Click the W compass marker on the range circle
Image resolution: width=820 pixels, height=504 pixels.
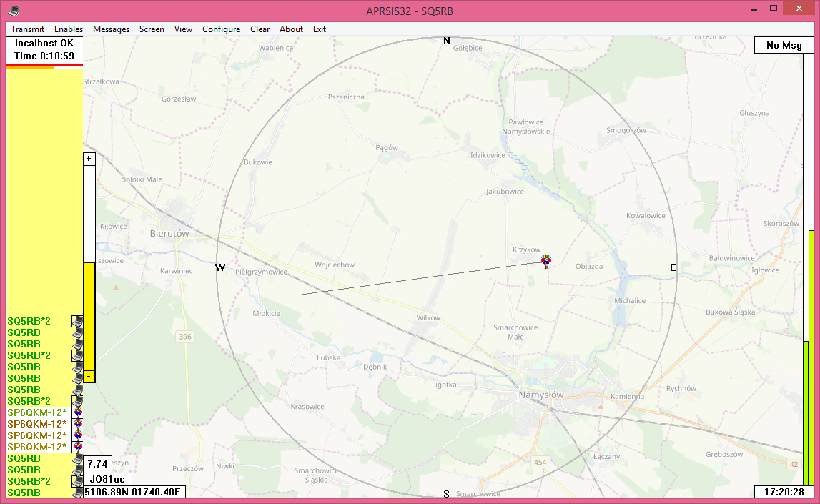(x=220, y=267)
